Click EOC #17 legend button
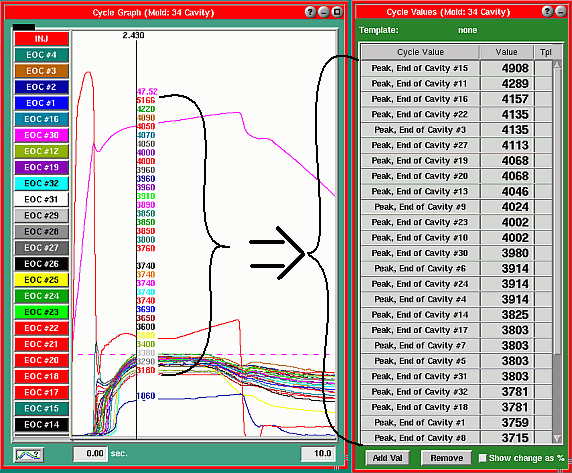Image resolution: width=572 pixels, height=473 pixels. [42, 392]
